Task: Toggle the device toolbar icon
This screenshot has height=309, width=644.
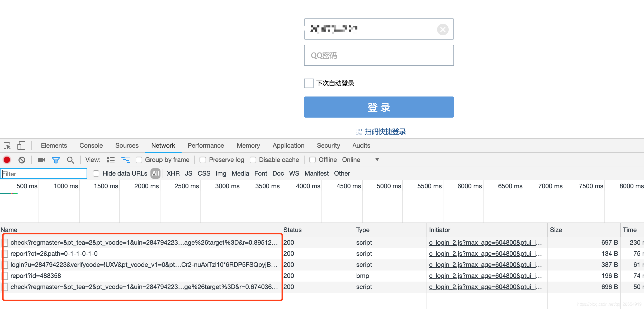Action: [x=21, y=146]
